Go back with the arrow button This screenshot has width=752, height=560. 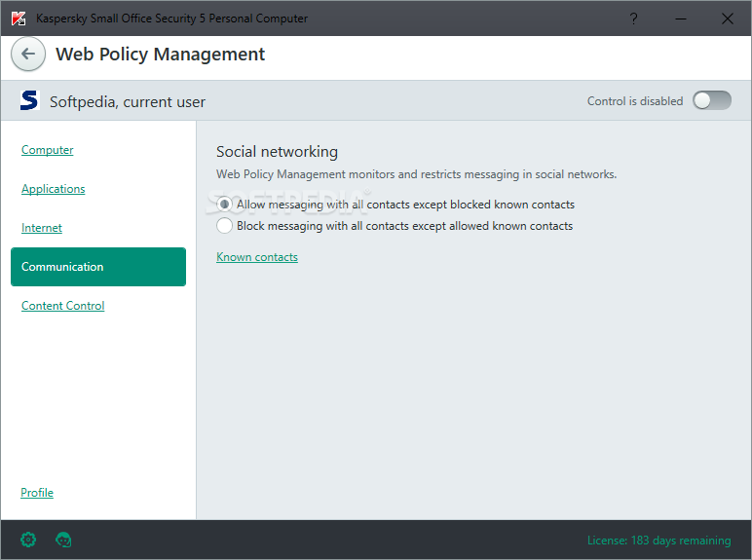28,54
